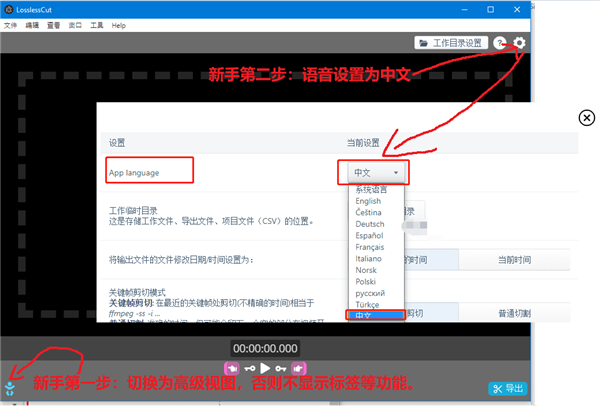Play the video
The height and width of the screenshot is (411, 600).
tap(265, 368)
